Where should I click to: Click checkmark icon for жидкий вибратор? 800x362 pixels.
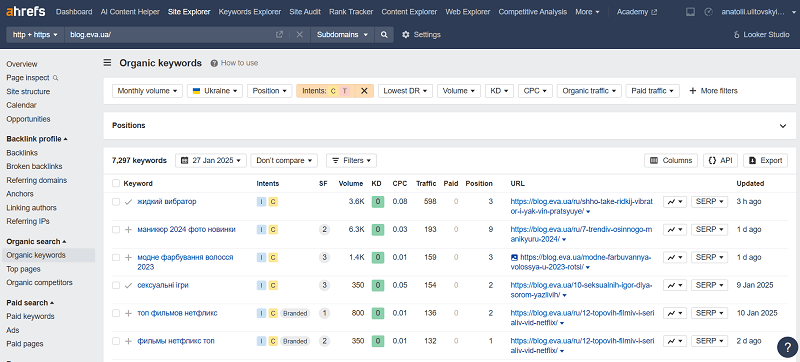(129, 202)
